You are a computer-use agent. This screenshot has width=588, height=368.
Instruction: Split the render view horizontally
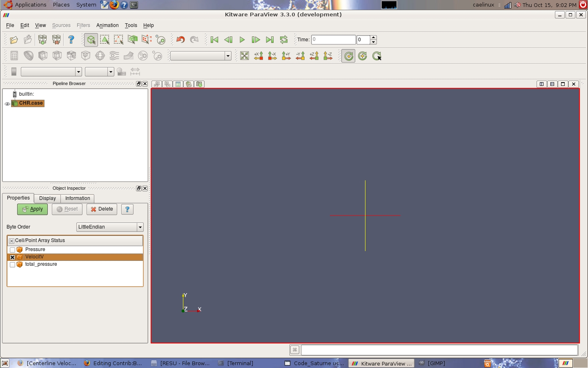coord(541,84)
